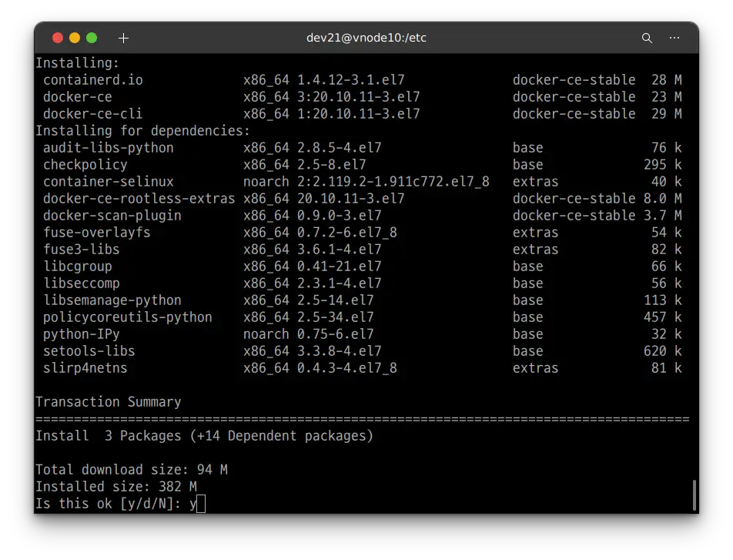Click the libsemanage-python package name
The width and height of the screenshot is (733, 560).
pyautogui.click(x=112, y=300)
